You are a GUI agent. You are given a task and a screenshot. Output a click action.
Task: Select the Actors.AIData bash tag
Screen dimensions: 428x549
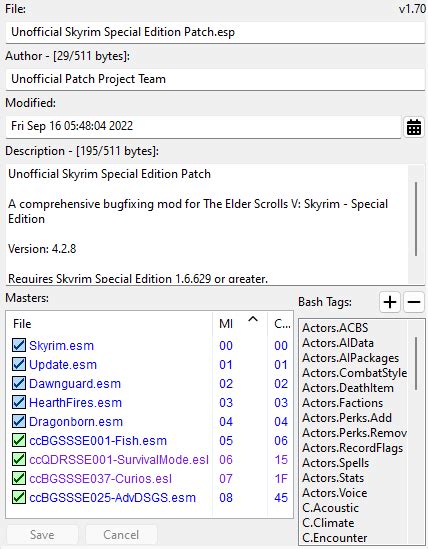tap(338, 343)
